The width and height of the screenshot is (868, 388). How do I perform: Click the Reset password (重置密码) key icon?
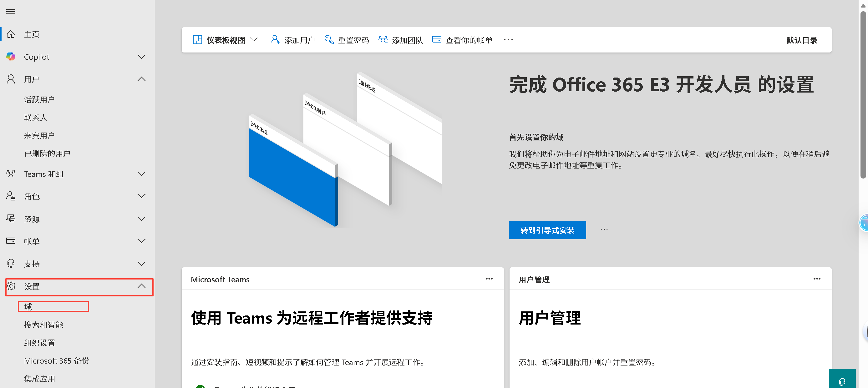329,40
